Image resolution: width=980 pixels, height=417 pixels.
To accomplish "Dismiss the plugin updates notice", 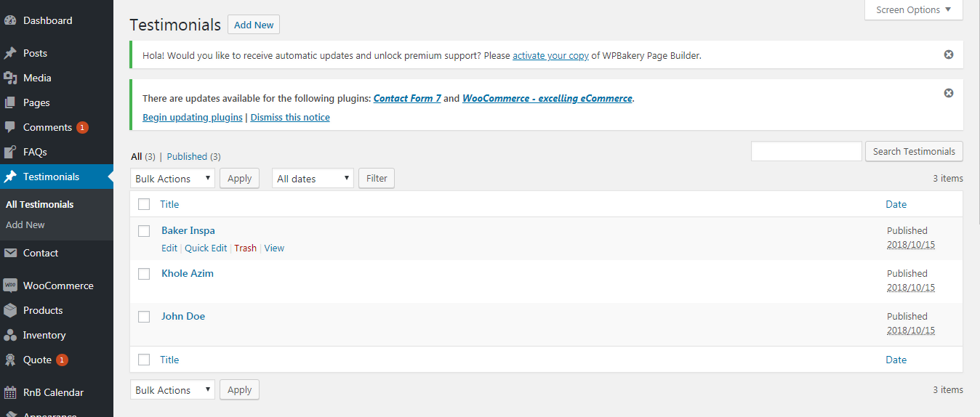I will [948, 93].
